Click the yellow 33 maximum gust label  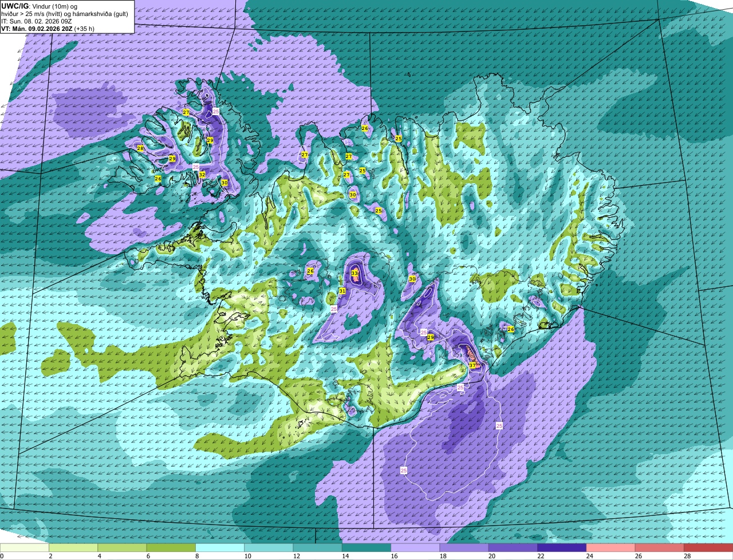tap(354, 274)
